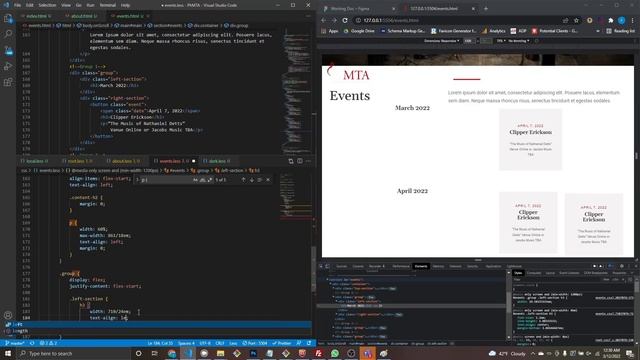Open the Terminal menu in VS Code
640x360 pixels.
pyautogui.click(x=108, y=5)
